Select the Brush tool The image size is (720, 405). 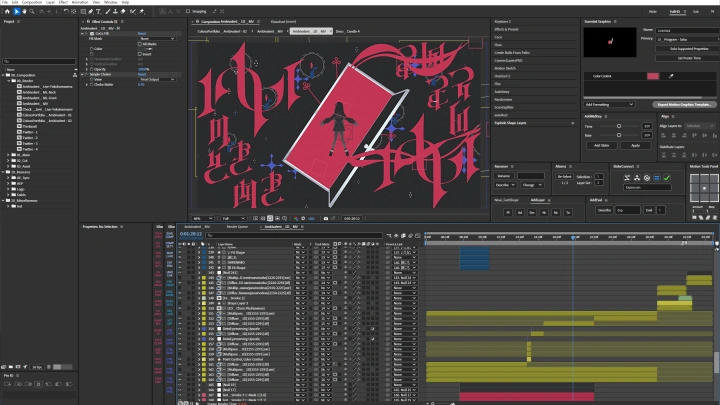click(107, 11)
